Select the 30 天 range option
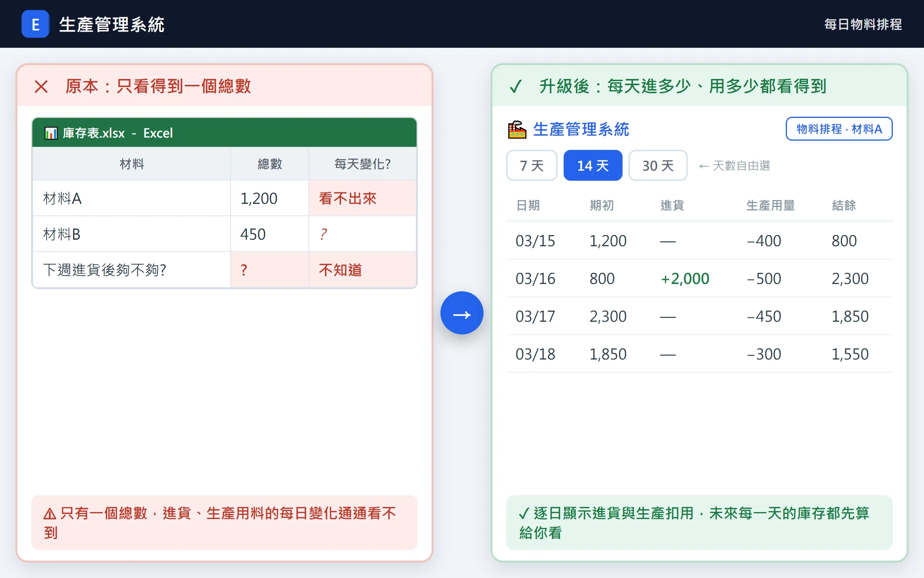 coord(658,165)
